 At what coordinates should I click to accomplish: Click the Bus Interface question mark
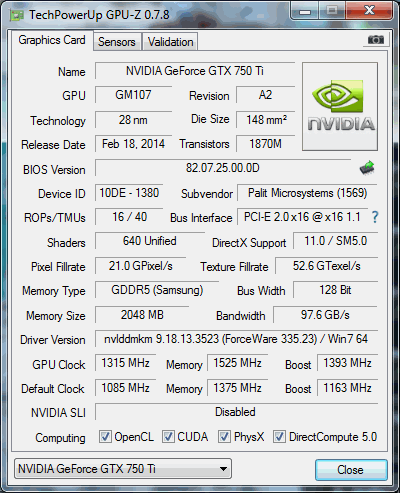coord(375,217)
